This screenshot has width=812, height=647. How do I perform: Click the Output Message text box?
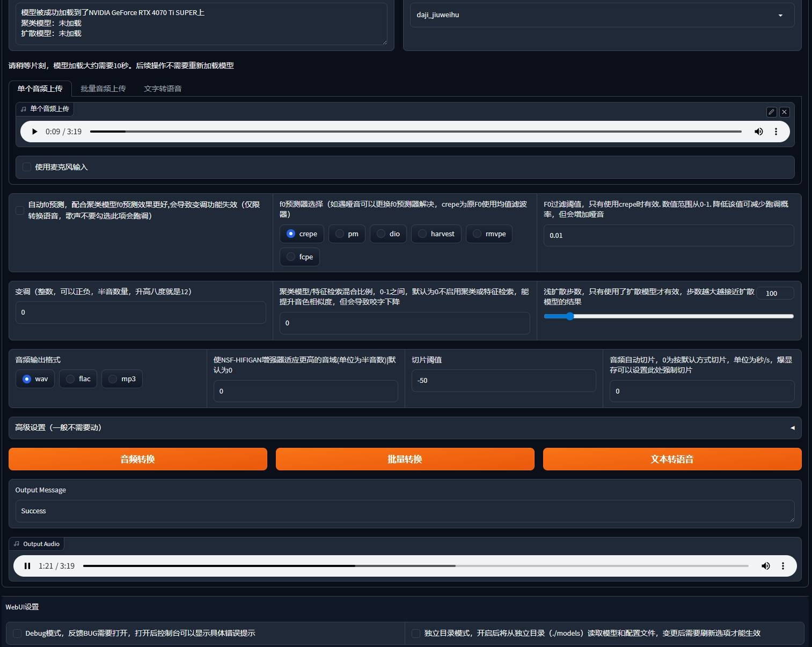tap(405, 511)
